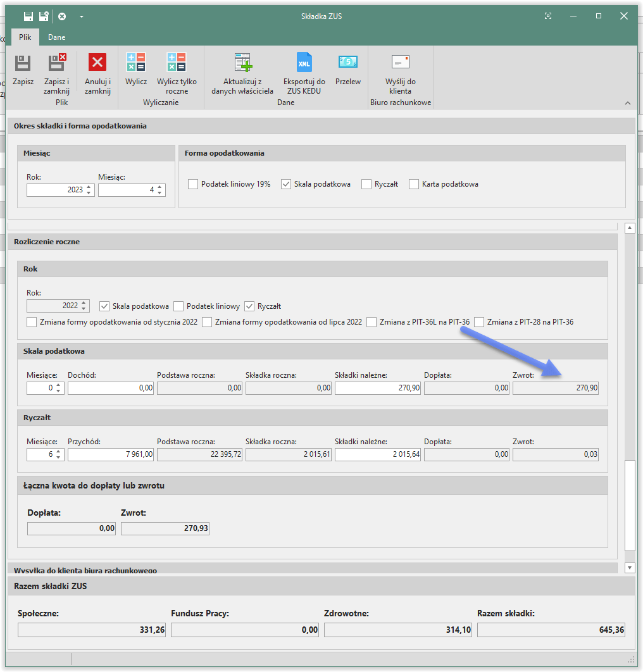The height and width of the screenshot is (672, 643).
Task: Click the Wylicz calculator icon
Action: [136, 63]
